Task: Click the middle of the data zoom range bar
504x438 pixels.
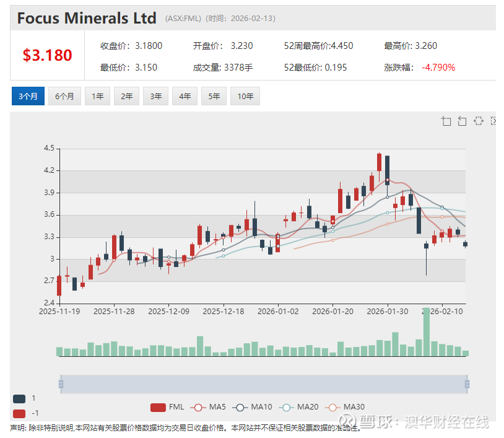Action: point(264,384)
